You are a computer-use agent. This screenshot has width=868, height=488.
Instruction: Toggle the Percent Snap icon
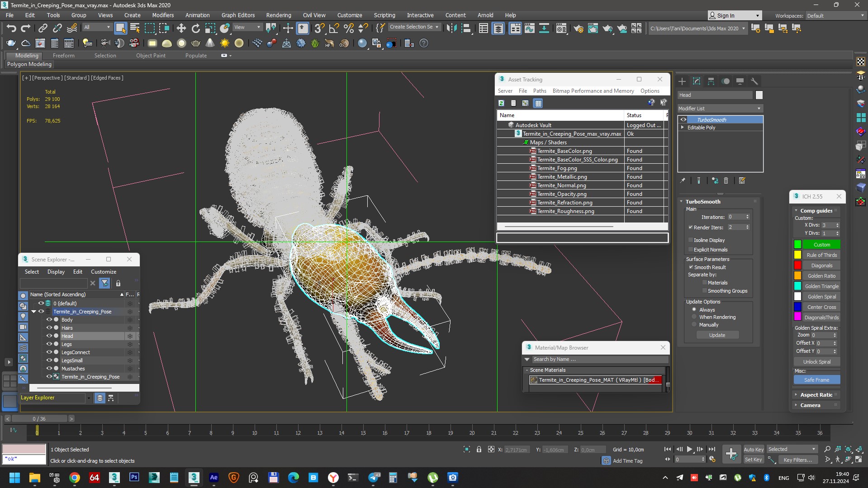pos(348,28)
